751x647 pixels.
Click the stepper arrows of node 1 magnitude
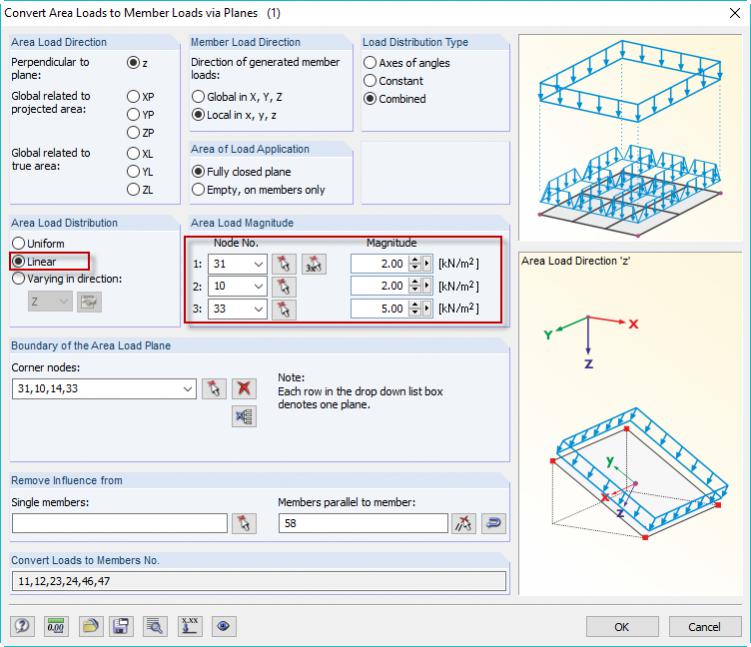415,264
